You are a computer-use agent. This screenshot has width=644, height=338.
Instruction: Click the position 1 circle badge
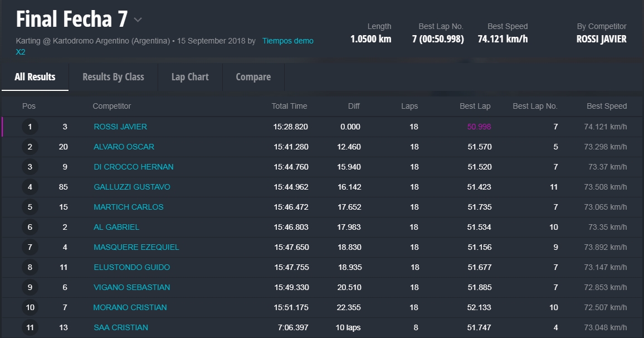point(30,127)
